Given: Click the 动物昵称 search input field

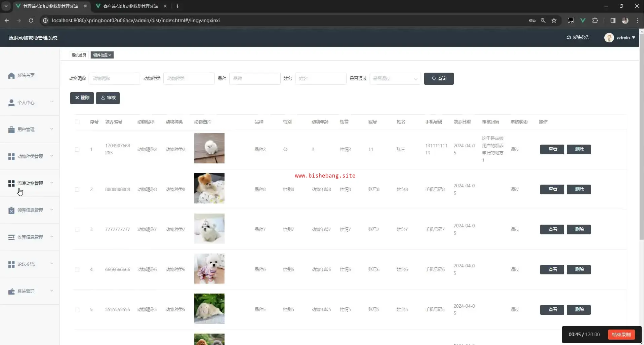Looking at the screenshot, I should [114, 79].
